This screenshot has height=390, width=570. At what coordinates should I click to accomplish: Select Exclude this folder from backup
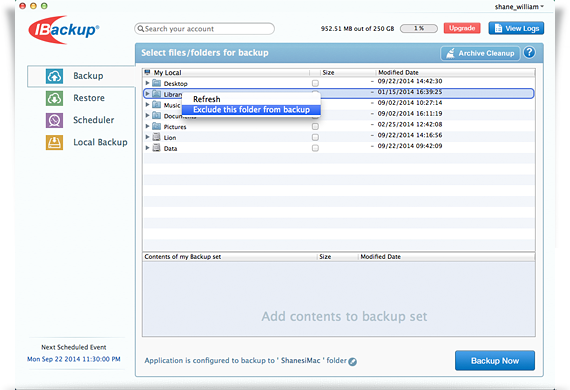[x=251, y=110]
